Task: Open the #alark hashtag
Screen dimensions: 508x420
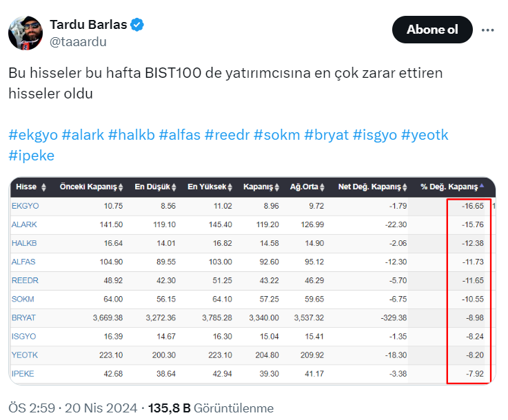Action: [83, 135]
